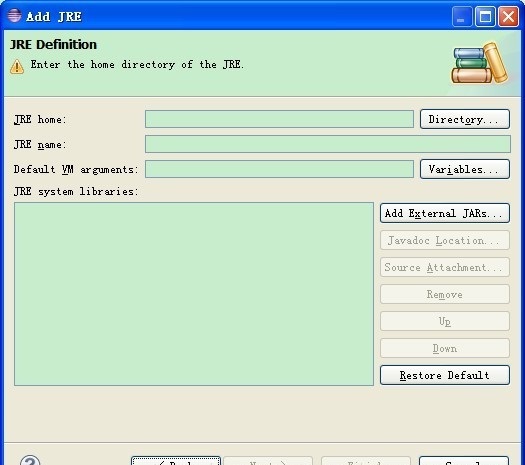Focus the JRE home text field
This screenshot has height=465, width=525.
279,119
